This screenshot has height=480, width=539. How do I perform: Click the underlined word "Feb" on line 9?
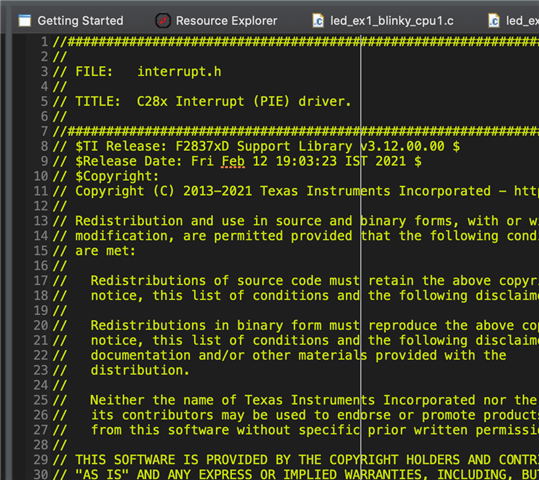[233, 161]
